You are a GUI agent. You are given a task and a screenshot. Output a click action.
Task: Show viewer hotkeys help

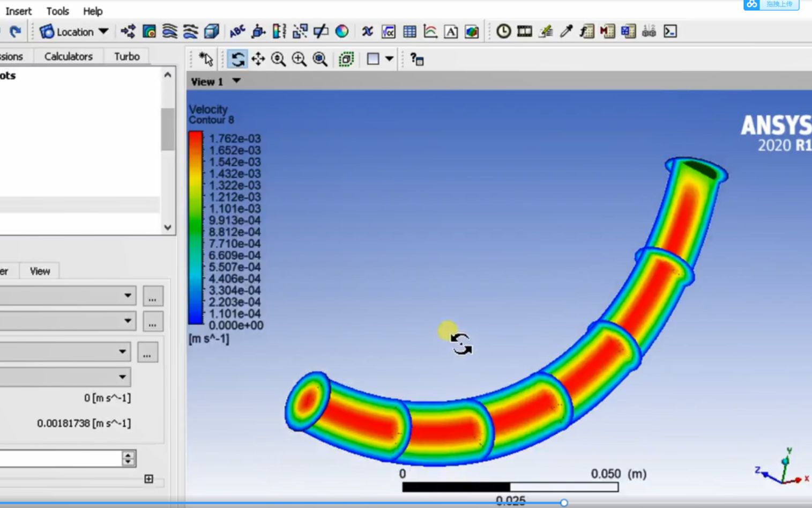(417, 59)
